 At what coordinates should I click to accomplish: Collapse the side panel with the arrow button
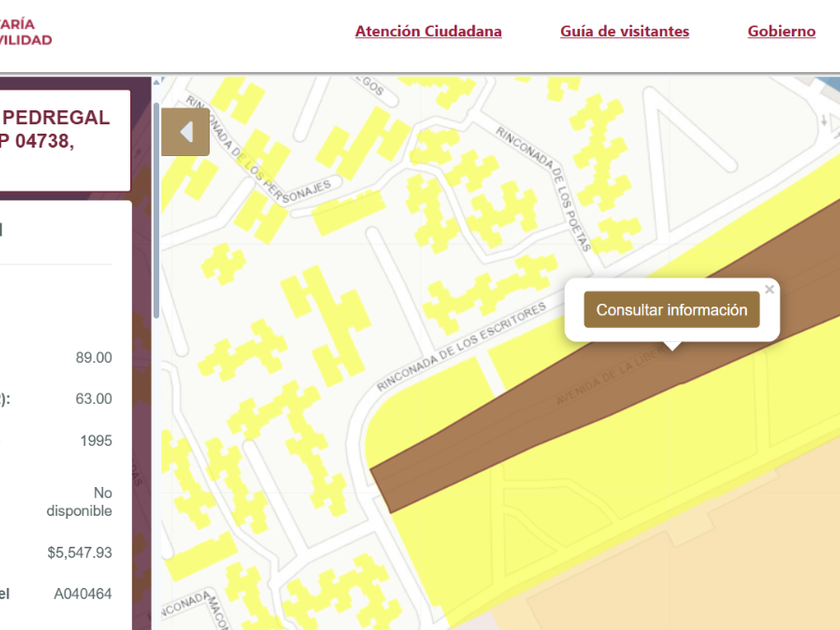tap(185, 132)
